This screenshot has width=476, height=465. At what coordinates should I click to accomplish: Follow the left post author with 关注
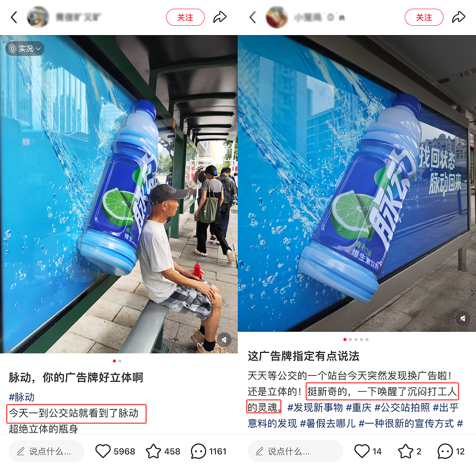[x=185, y=18]
